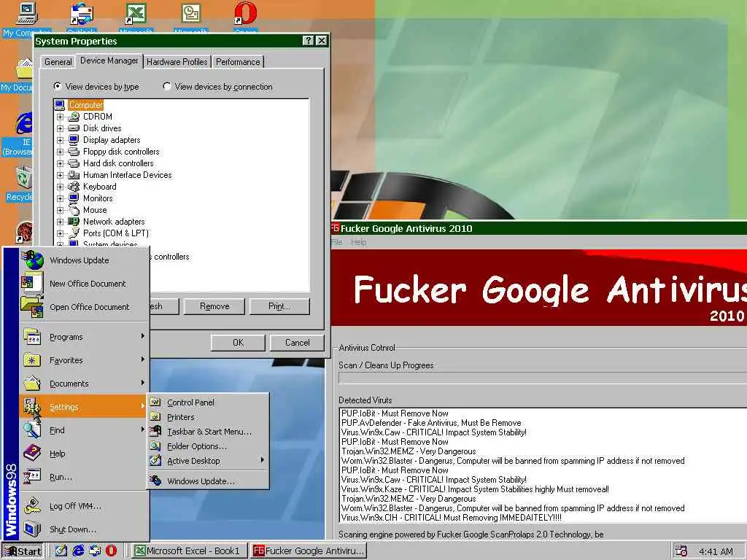
Task: Click the 4:41 AM system clock
Action: coord(716,551)
